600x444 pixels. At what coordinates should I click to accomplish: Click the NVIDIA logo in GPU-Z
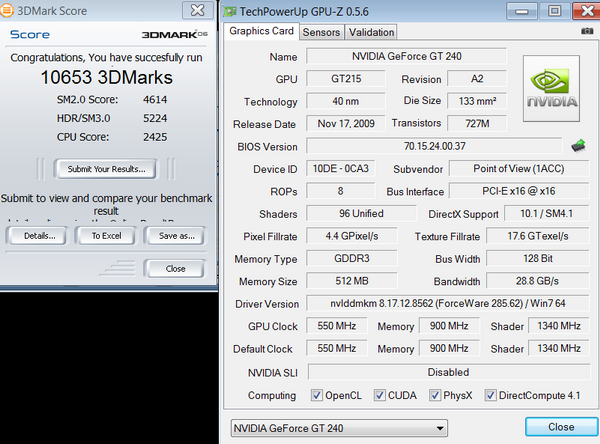coord(551,88)
